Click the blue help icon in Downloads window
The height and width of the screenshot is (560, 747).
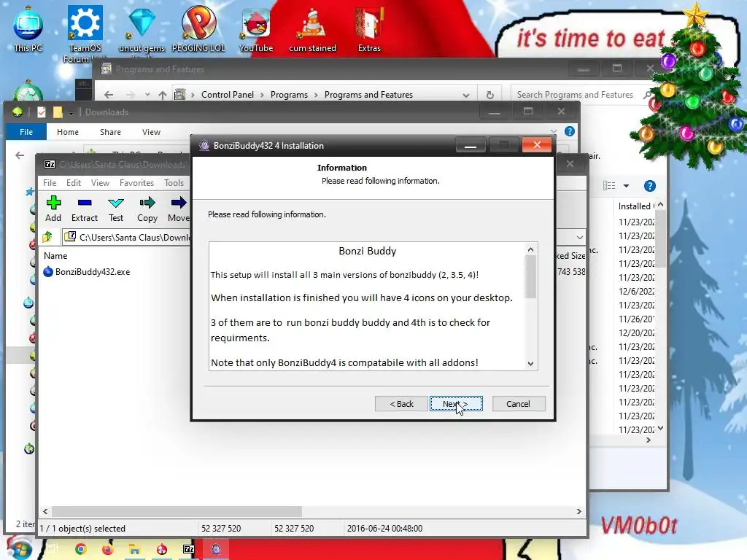(570, 131)
